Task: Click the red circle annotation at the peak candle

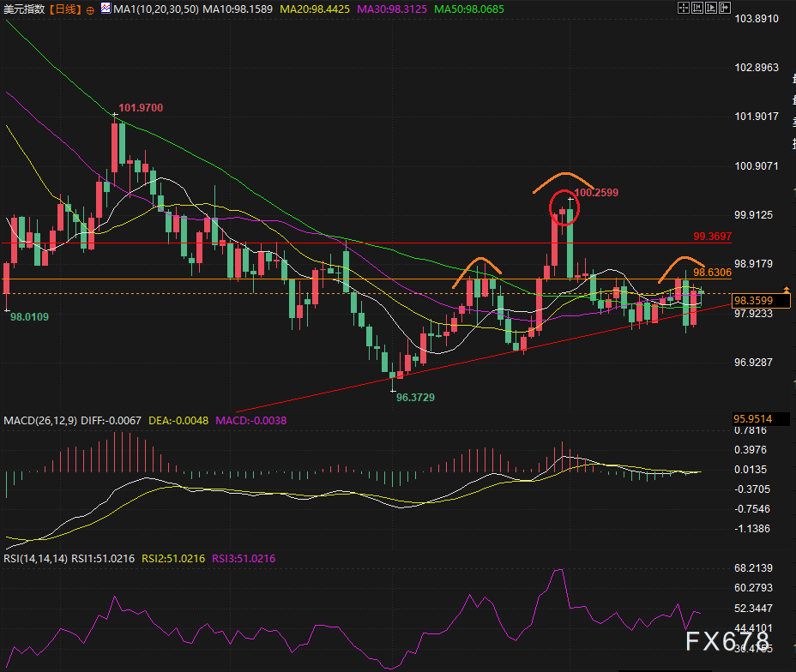Action: tap(564, 207)
